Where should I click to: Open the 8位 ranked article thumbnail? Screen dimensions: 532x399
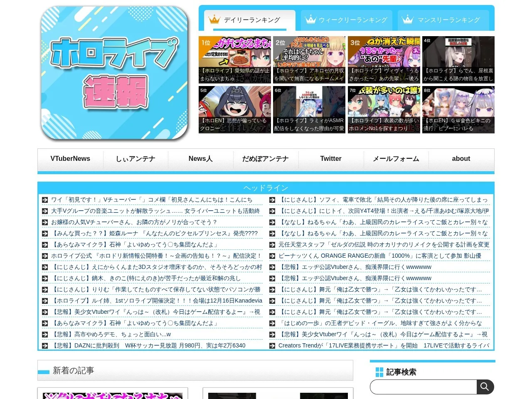click(x=458, y=110)
